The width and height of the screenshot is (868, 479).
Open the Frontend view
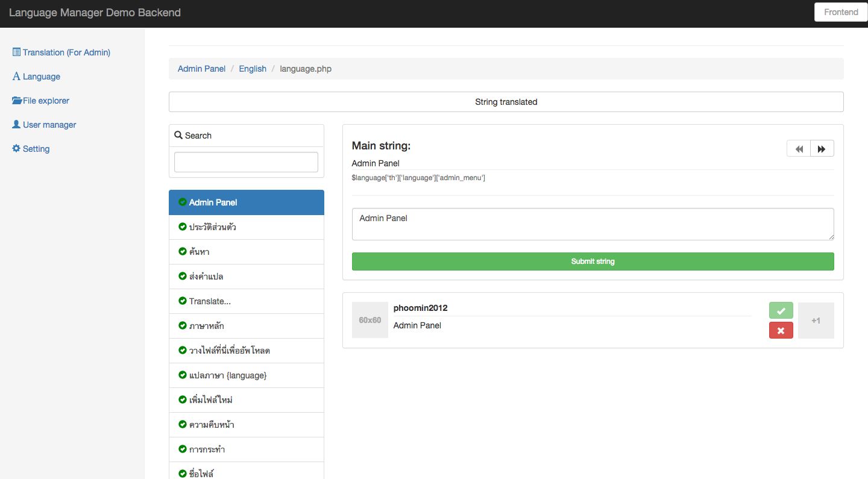coord(840,12)
